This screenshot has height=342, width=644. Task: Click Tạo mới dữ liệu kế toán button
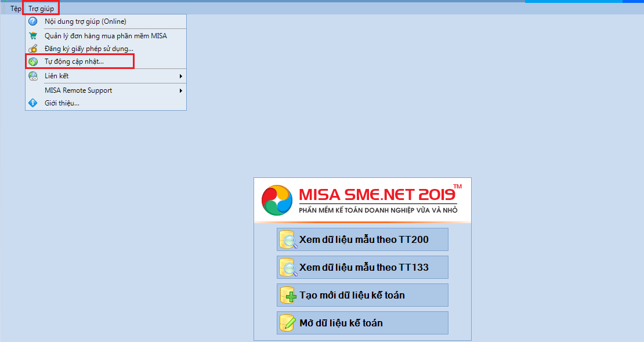point(362,295)
